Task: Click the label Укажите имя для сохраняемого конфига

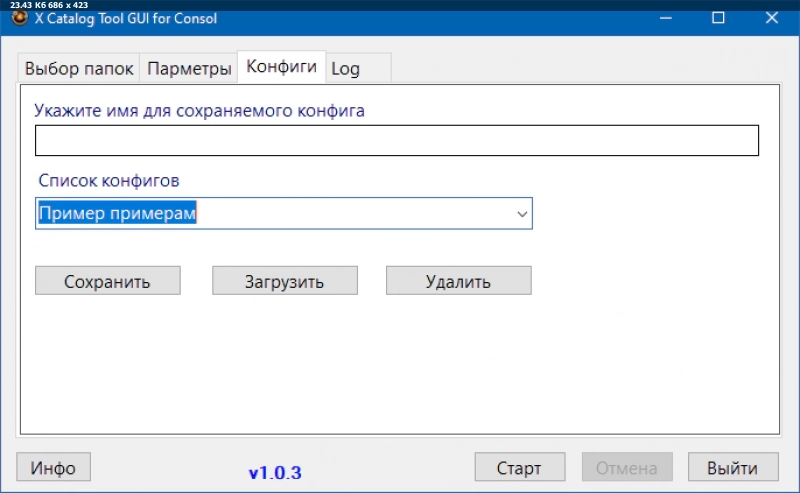Action: tap(199, 111)
